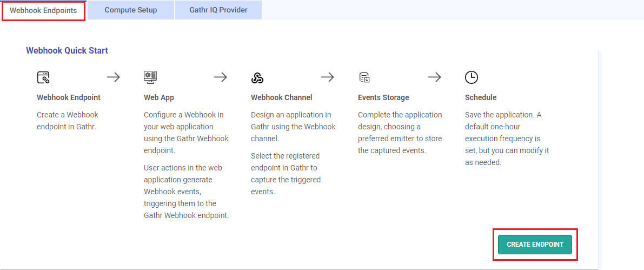Click the Webhook Quick Start heading
Viewport: 644px width, 270px height.
point(67,50)
